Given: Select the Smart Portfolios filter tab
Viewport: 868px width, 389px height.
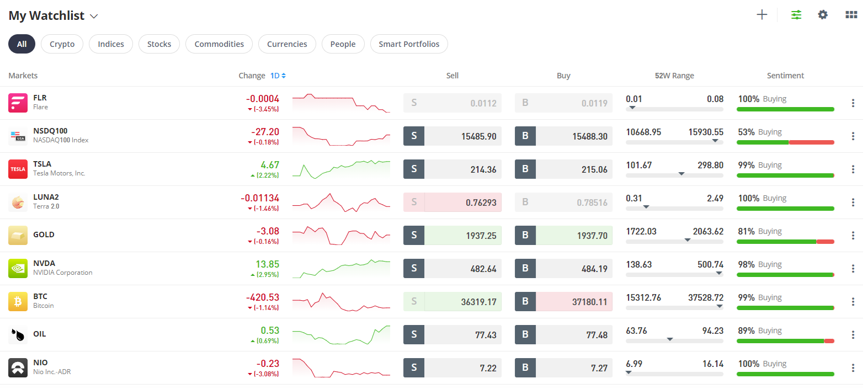Looking at the screenshot, I should pyautogui.click(x=409, y=44).
